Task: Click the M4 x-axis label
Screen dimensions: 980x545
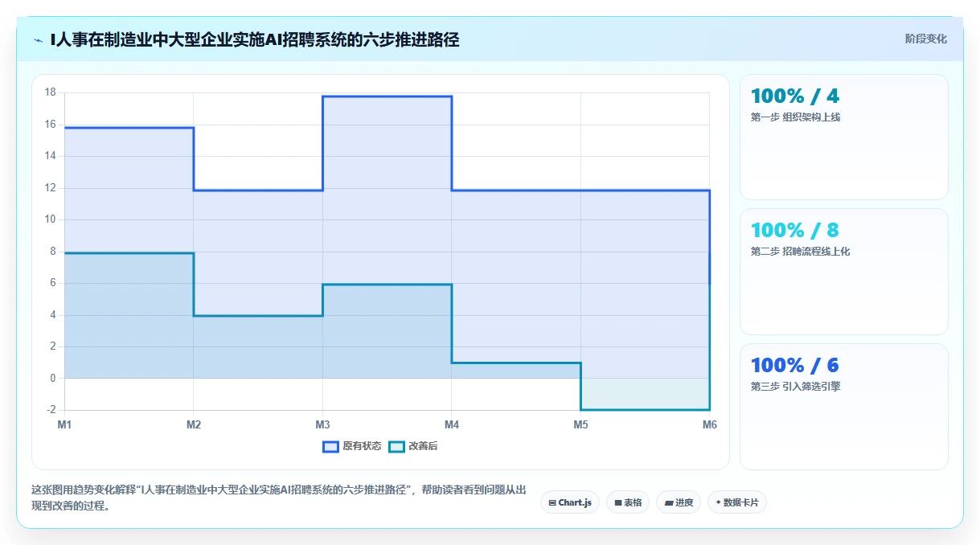Action: 452,424
